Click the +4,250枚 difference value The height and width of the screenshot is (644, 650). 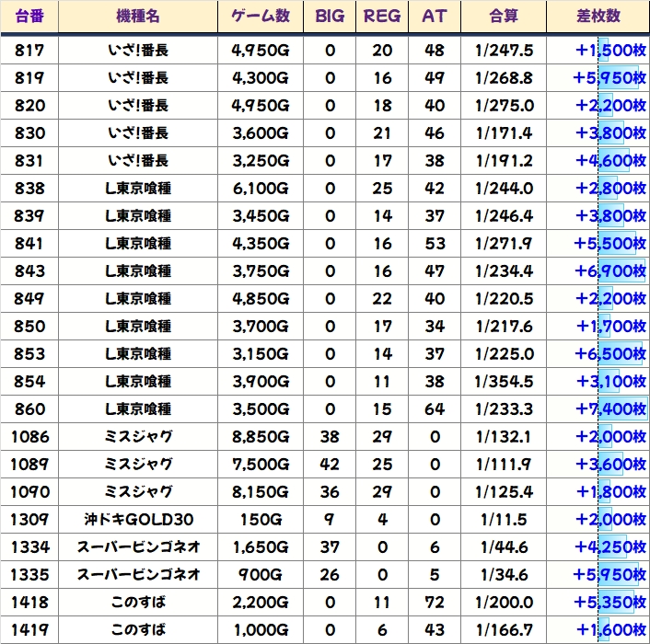tap(609, 547)
